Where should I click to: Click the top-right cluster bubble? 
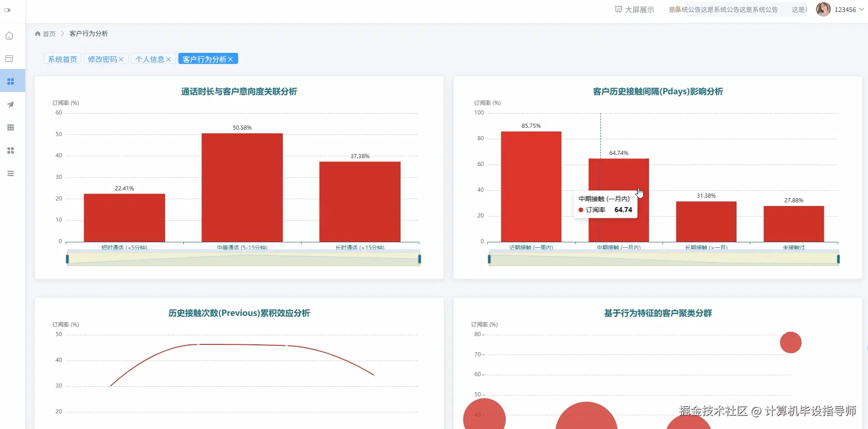791,343
